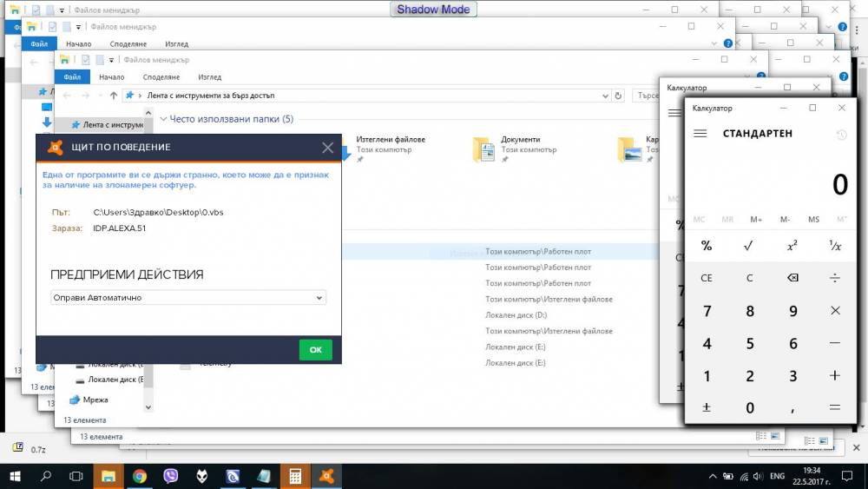The height and width of the screenshot is (489, 868).
Task: Click the plus operator key
Action: pos(835,375)
